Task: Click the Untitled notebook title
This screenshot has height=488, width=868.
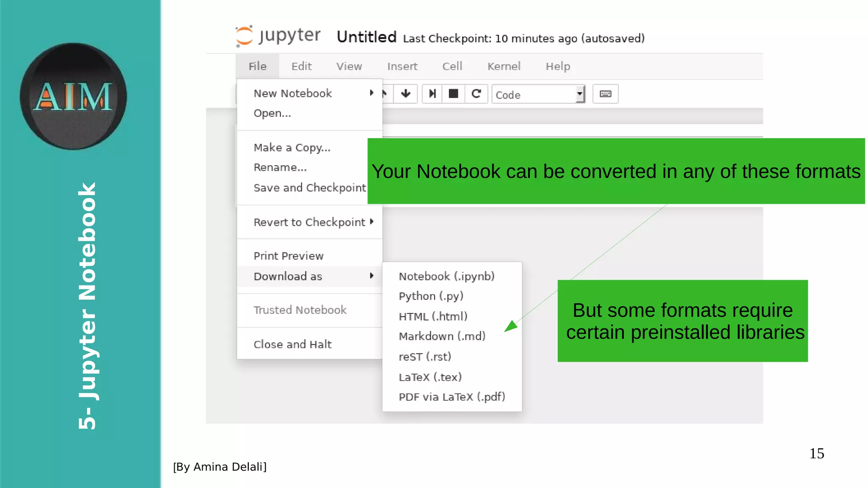Action: click(x=367, y=37)
